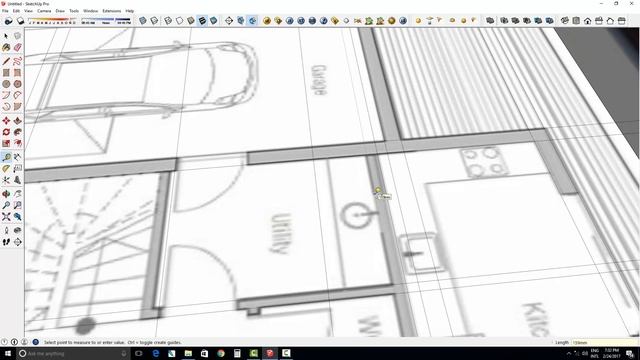640x360 pixels.
Task: Open the Extensions menu
Action: coord(111,11)
